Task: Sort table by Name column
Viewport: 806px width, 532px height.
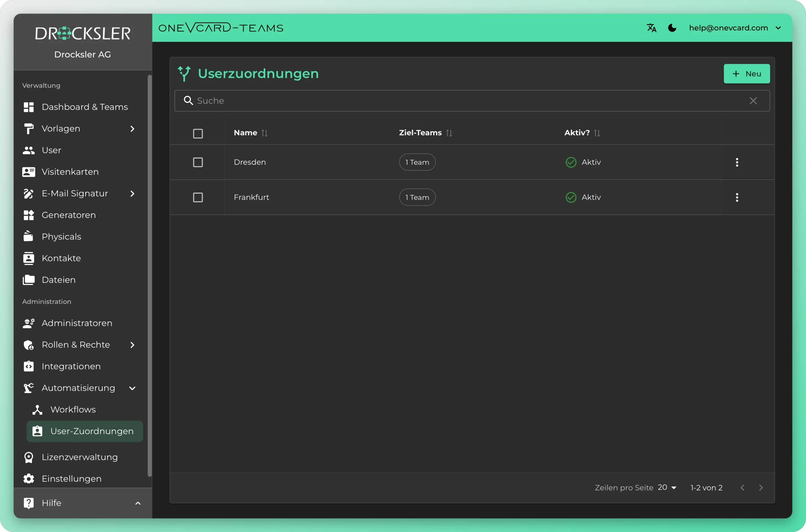Action: pyautogui.click(x=251, y=133)
